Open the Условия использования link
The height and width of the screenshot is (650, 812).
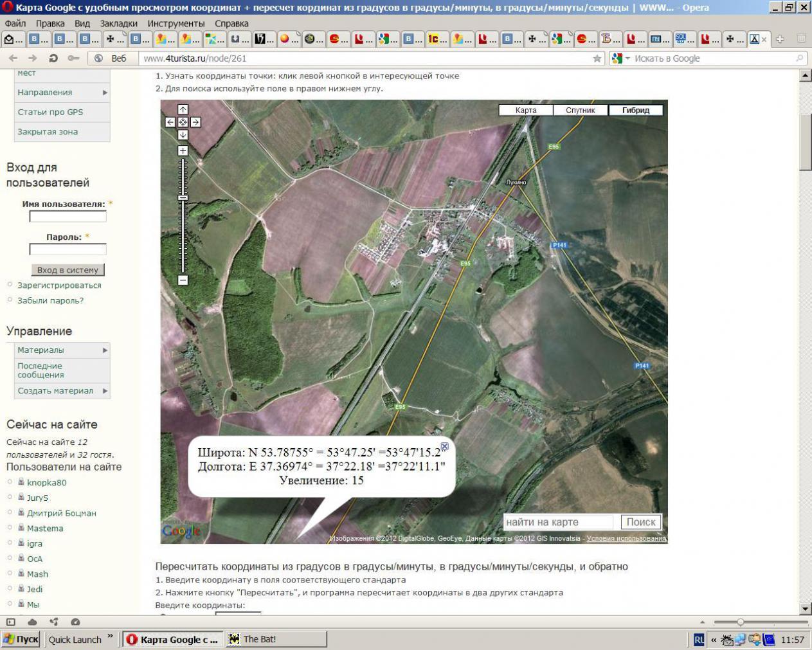pyautogui.click(x=626, y=539)
